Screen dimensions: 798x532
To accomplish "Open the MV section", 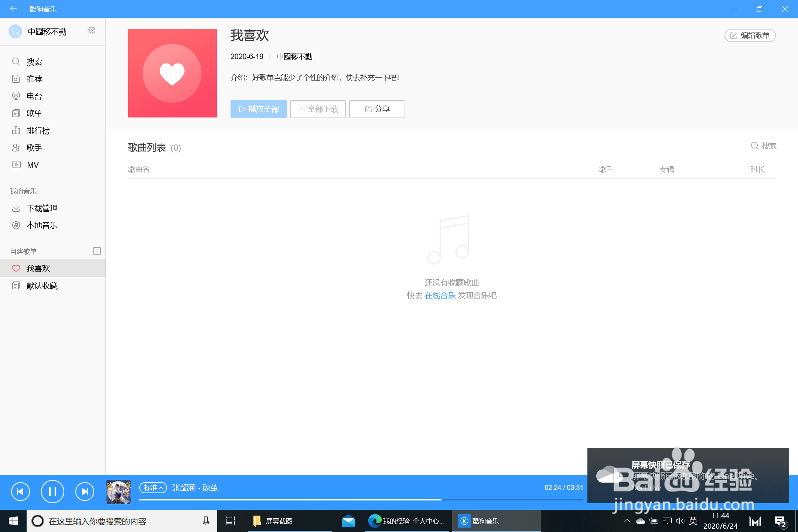I will click(x=33, y=164).
